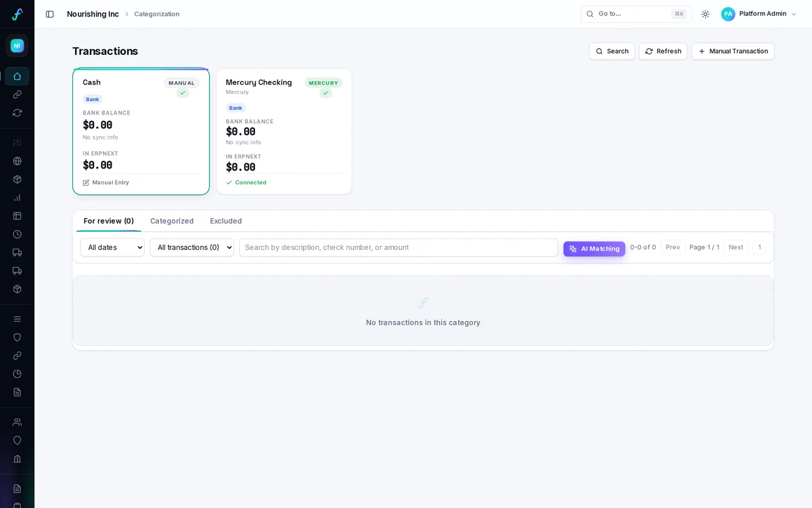
Task: Click the 0-0 of 0 count text
Action: point(643,247)
